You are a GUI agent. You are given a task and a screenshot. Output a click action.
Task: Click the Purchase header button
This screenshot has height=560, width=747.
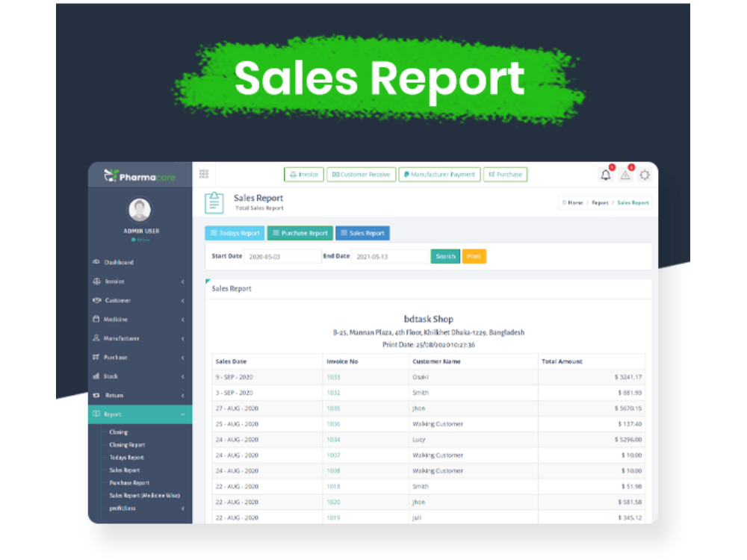coord(506,174)
